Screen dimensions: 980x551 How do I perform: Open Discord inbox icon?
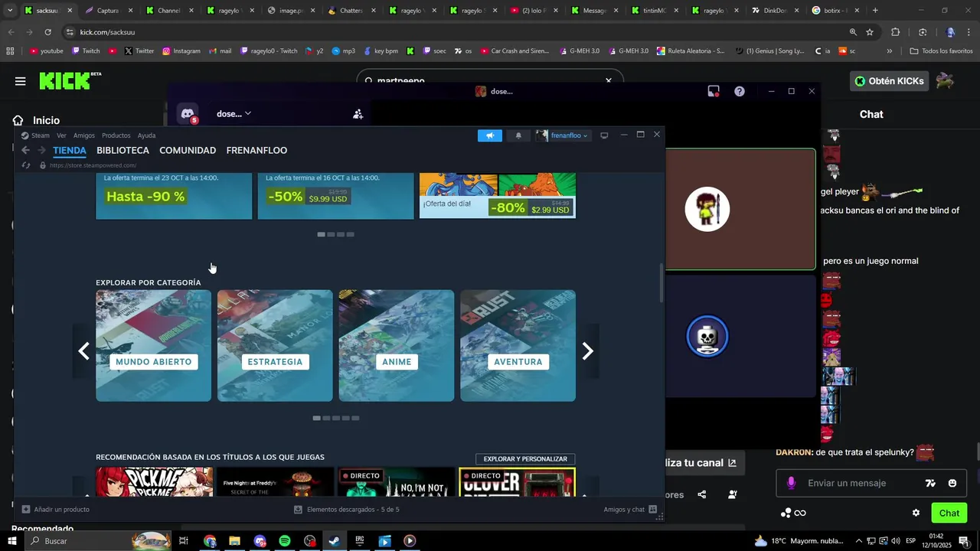point(714,91)
